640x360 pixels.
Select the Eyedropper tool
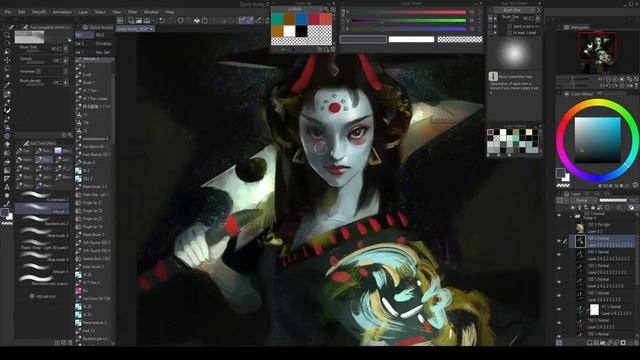(7, 85)
